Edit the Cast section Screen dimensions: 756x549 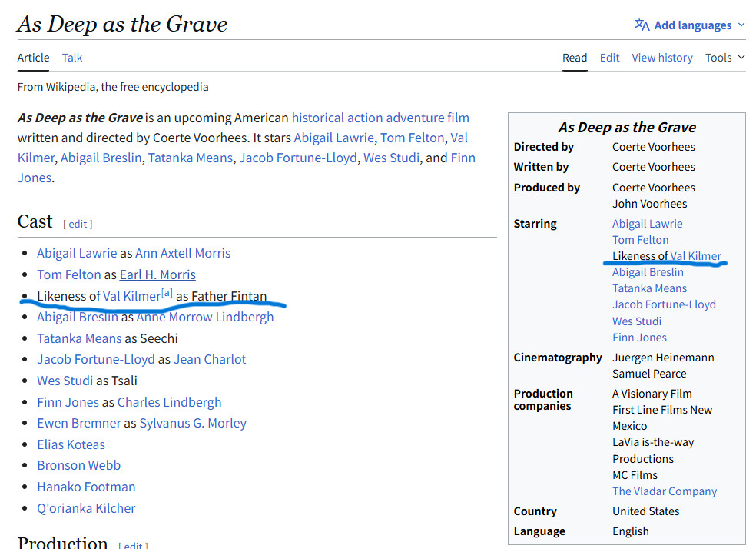(x=78, y=224)
